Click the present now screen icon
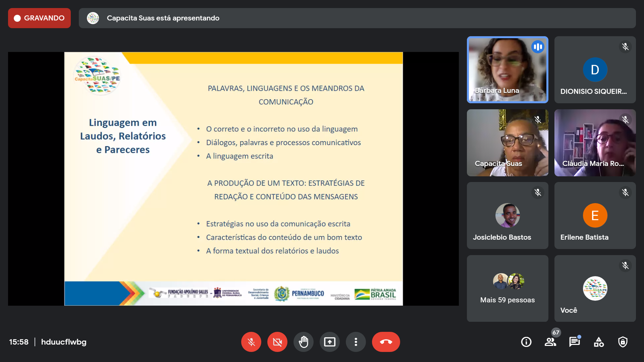This screenshot has width=644, height=362. (329, 342)
